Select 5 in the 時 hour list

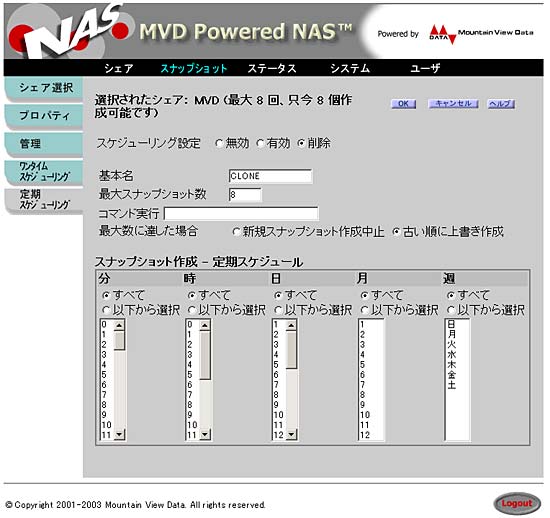tap(190, 375)
